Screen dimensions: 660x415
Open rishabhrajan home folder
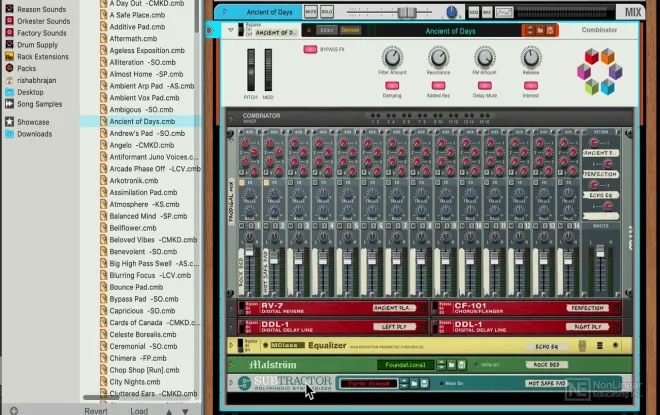31,80
